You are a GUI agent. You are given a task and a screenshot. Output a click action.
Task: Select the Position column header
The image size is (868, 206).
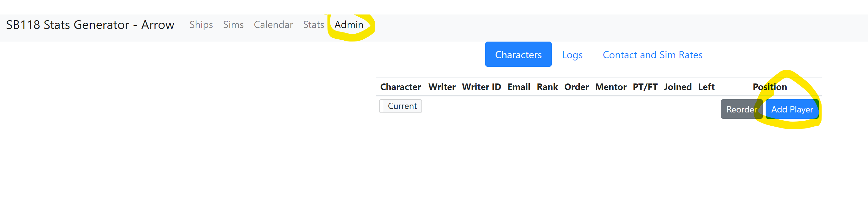[x=770, y=87]
